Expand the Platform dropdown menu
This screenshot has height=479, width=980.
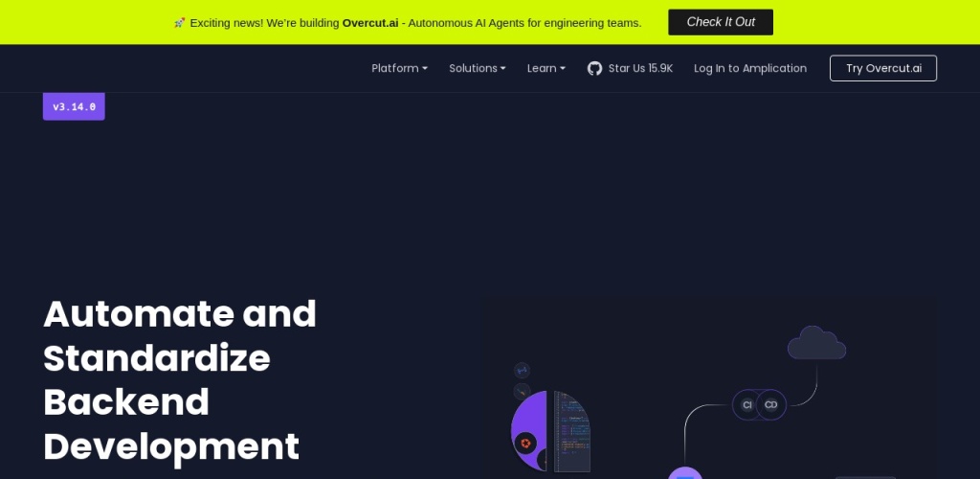399,68
